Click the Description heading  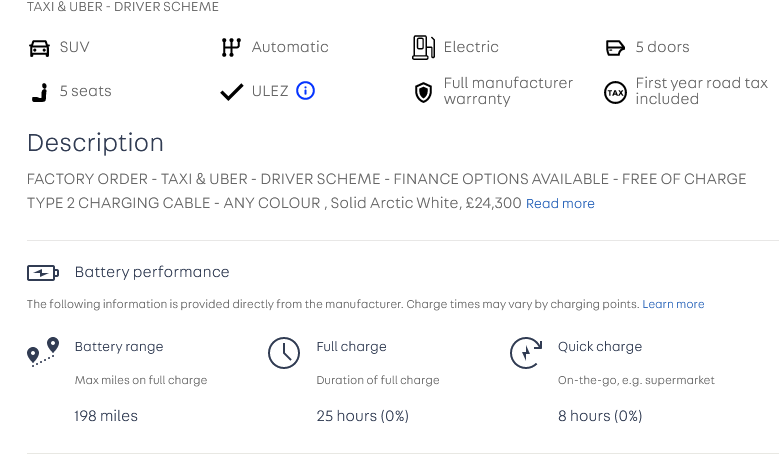[x=95, y=143]
